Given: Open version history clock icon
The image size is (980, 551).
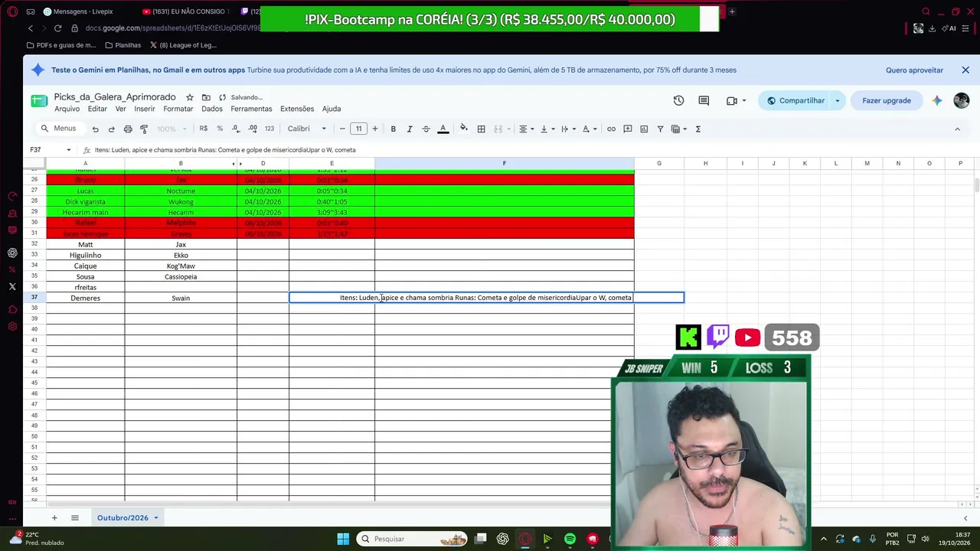Looking at the screenshot, I should coord(678,100).
